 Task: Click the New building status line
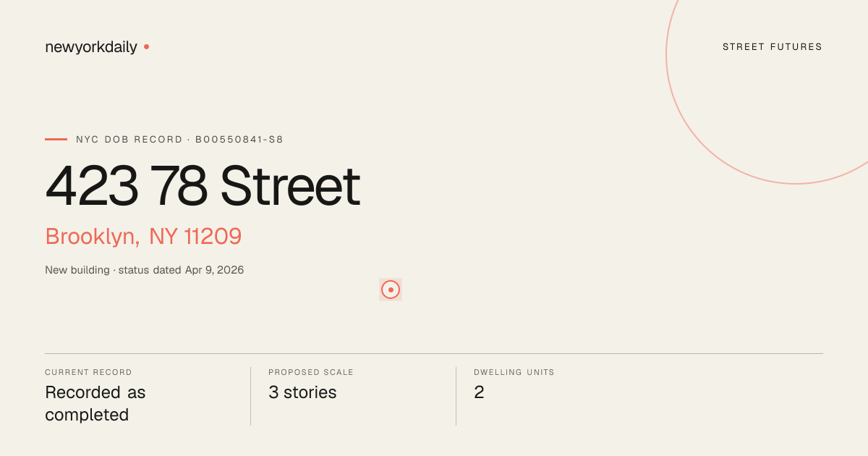pyautogui.click(x=145, y=270)
